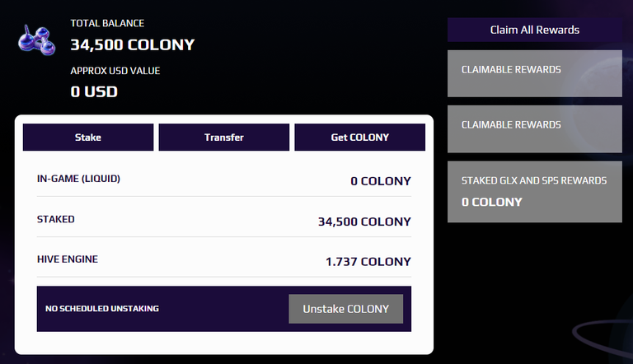Image resolution: width=633 pixels, height=364 pixels.
Task: Click the Get COLONY button
Action: [359, 138]
